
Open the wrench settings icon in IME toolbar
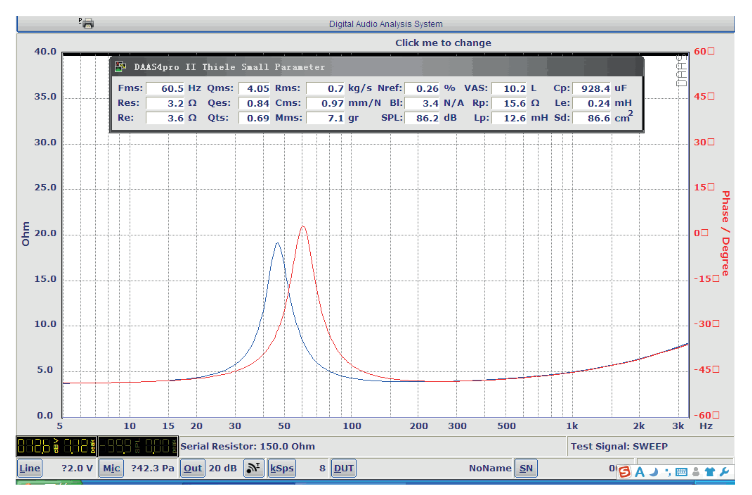pyautogui.click(x=724, y=472)
